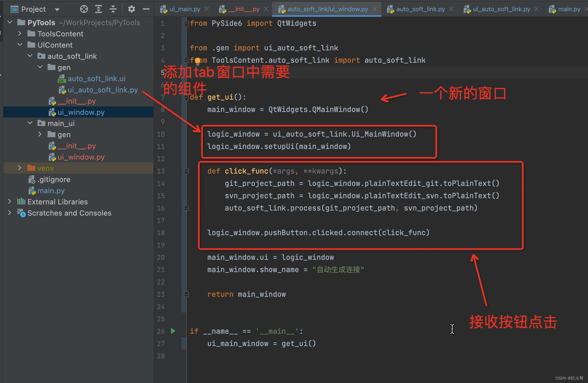Close the auto_soft_link/ui_window.py tab
The height and width of the screenshot is (383, 588).
[375, 9]
